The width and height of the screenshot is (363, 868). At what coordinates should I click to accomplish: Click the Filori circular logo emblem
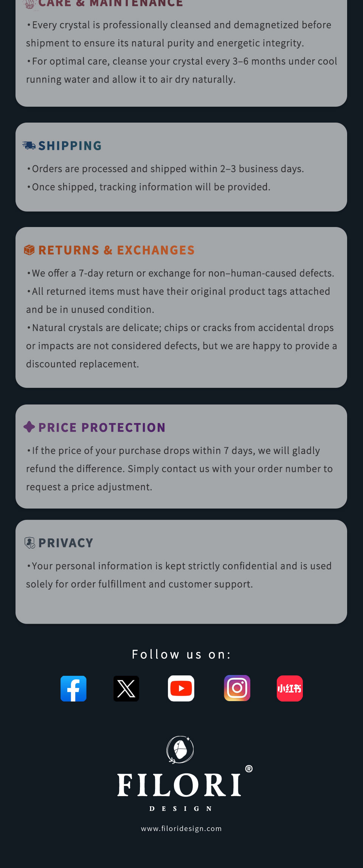tap(180, 749)
